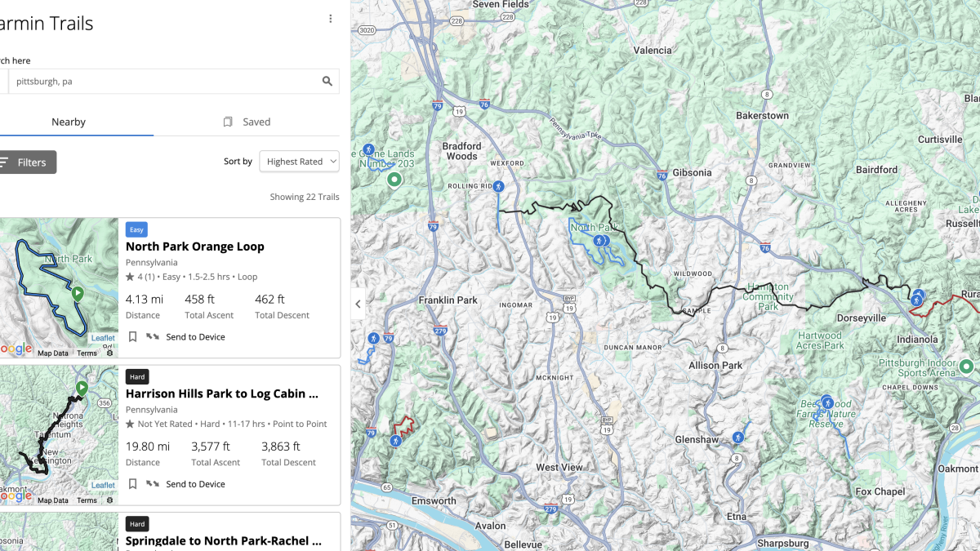This screenshot has height=551, width=980.
Task: Click the 4.13 mi distance value
Action: tap(145, 300)
